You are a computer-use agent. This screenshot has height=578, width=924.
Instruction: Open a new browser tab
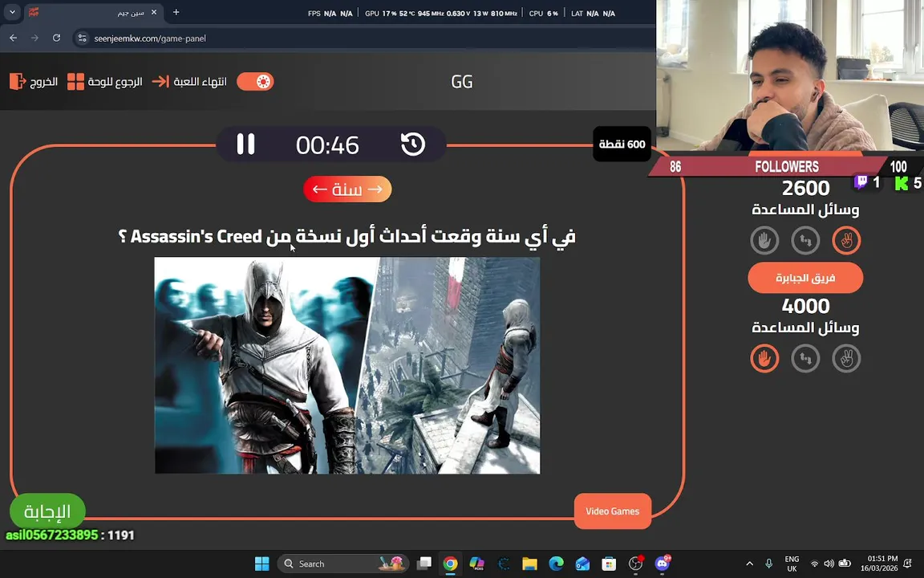176,12
